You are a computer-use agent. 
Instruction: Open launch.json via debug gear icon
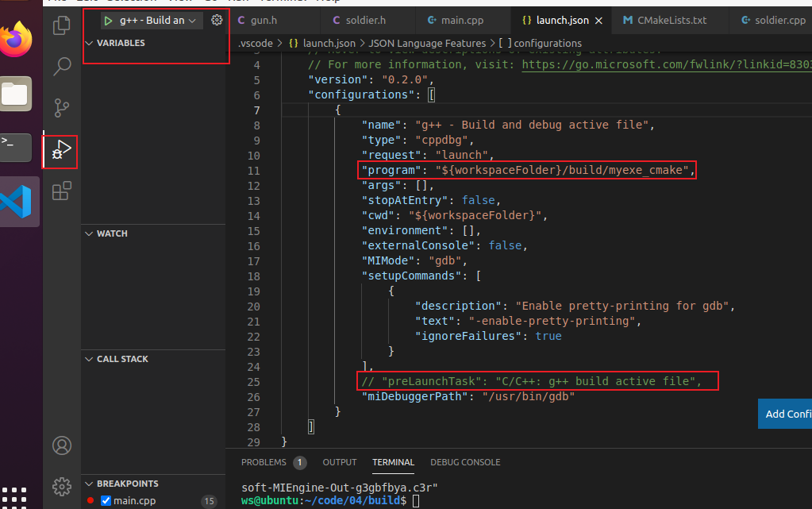click(x=217, y=20)
